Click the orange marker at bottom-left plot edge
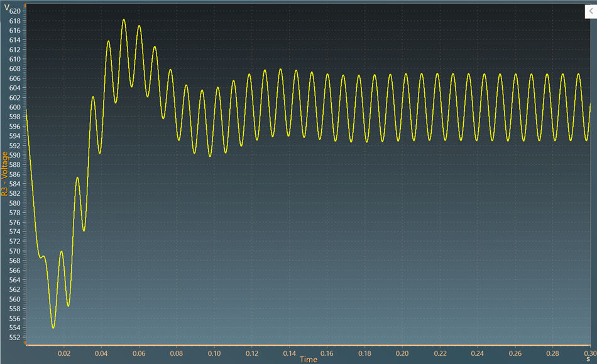Screen dimensions: 597x364 [25, 342]
